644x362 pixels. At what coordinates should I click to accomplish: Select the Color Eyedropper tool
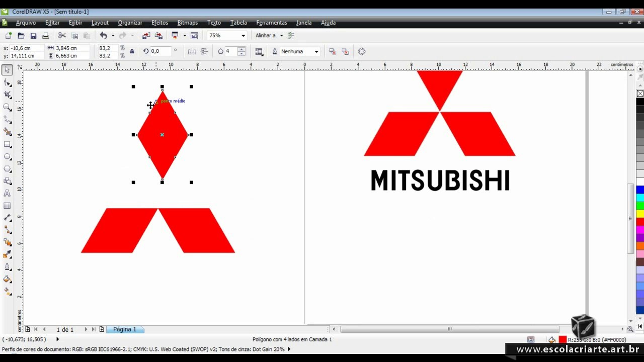click(7, 255)
